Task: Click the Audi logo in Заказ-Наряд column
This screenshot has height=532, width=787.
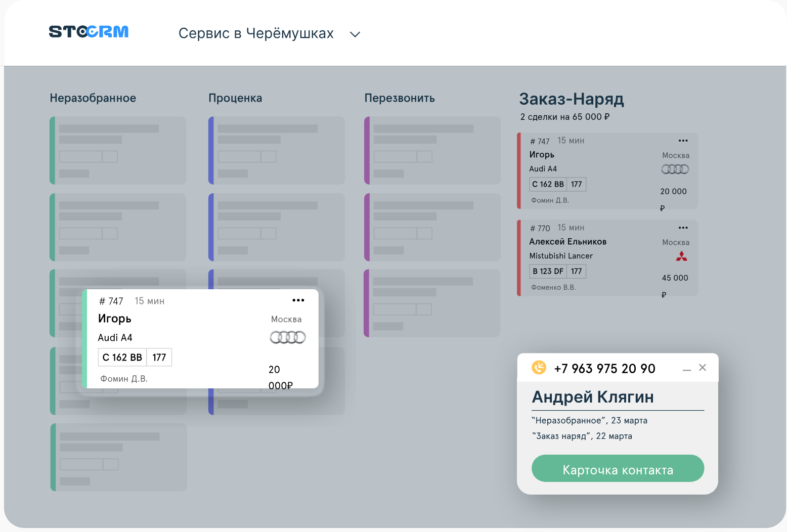Action: (675, 169)
